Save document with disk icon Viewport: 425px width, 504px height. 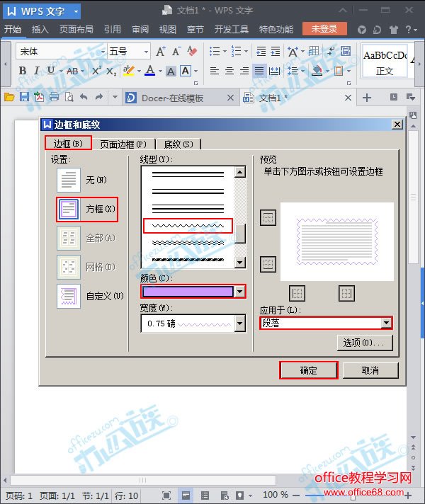coord(24,97)
